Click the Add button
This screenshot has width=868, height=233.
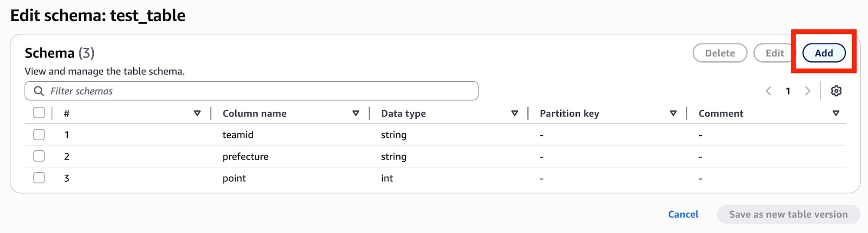824,53
